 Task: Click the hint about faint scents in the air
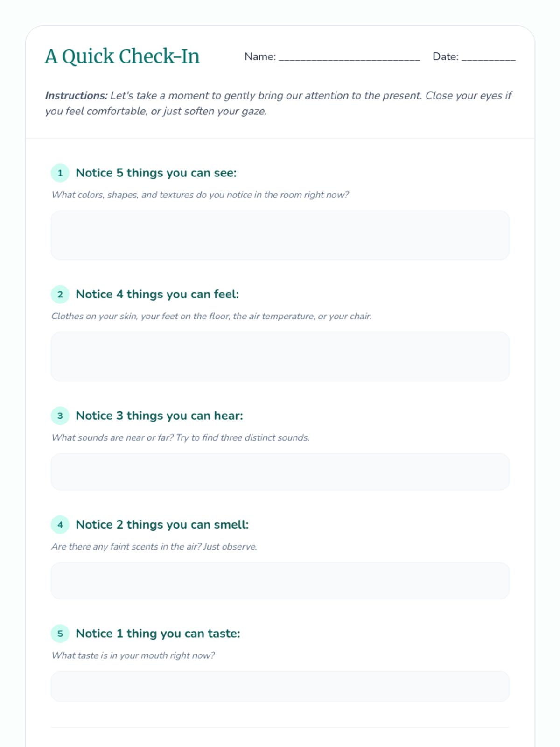click(154, 546)
